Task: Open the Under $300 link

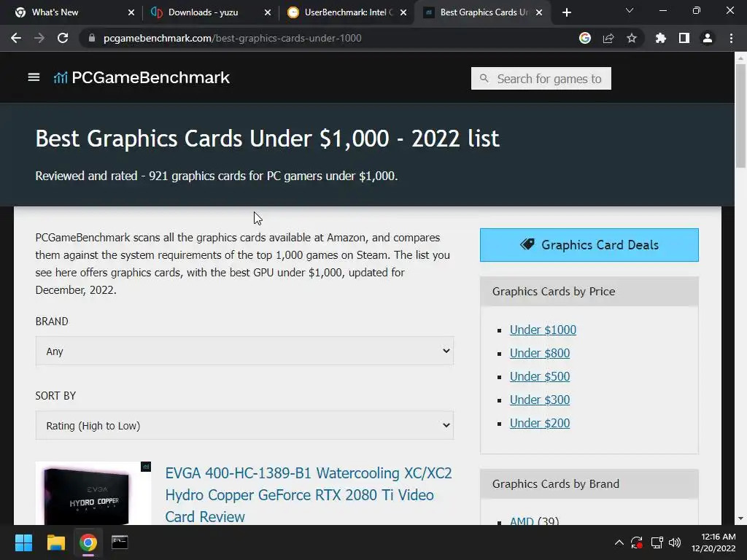Action: pos(540,400)
